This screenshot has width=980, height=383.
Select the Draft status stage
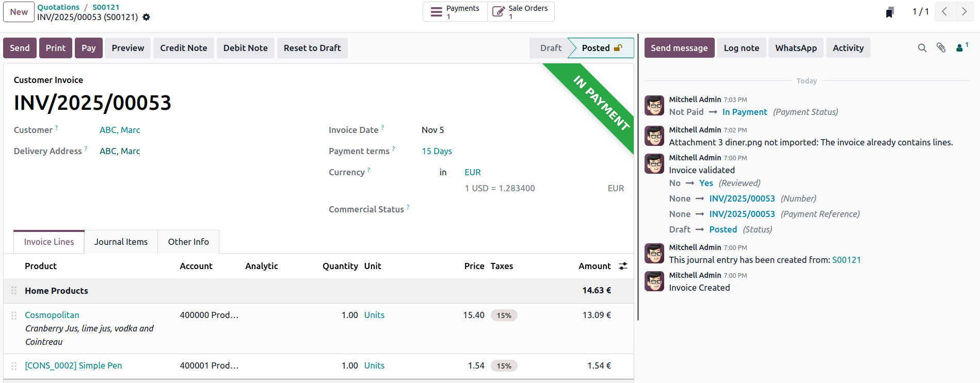click(x=551, y=48)
